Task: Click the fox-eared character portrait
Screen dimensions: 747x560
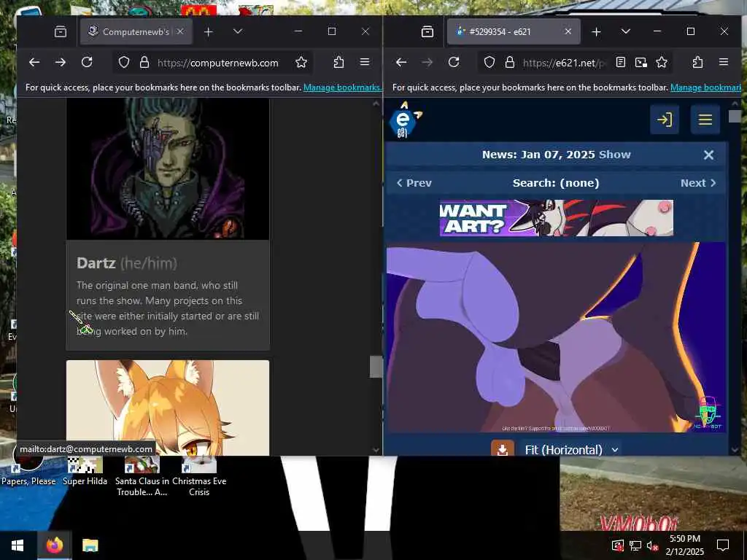Action: coord(168,408)
